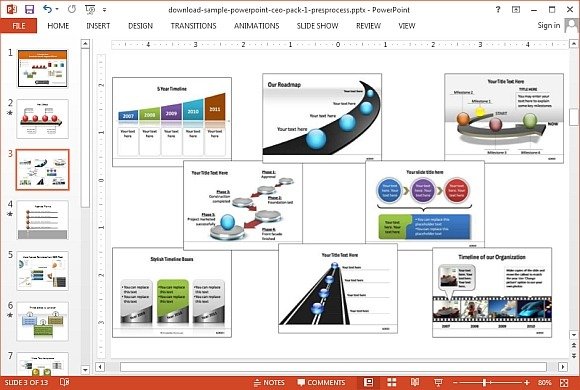
Task: Select 'Your slide title here' circles picture
Action: click(425, 205)
